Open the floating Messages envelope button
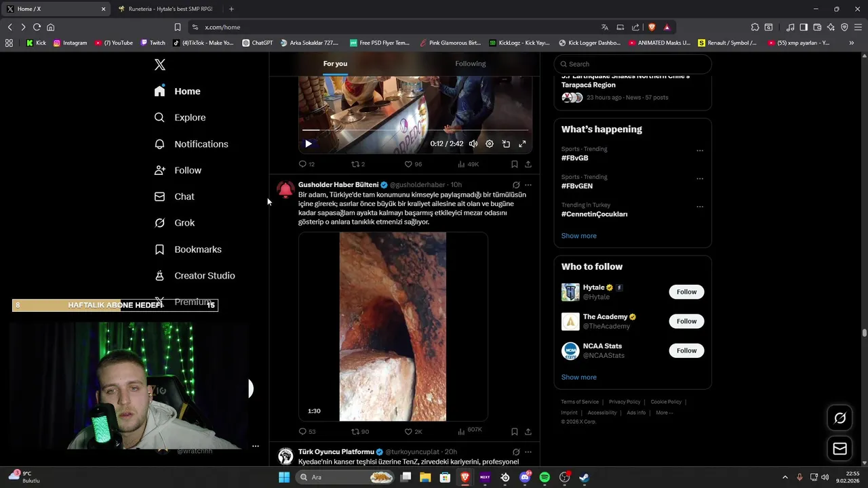The height and width of the screenshot is (488, 868). (840, 449)
